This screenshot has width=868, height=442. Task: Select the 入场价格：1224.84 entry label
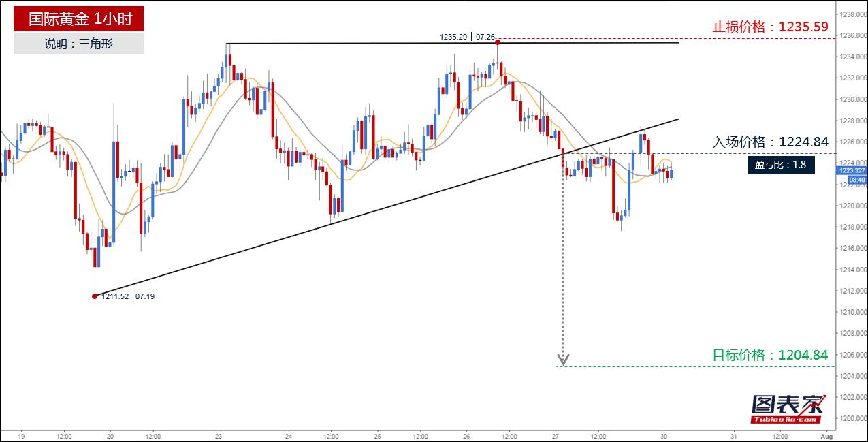pos(770,142)
